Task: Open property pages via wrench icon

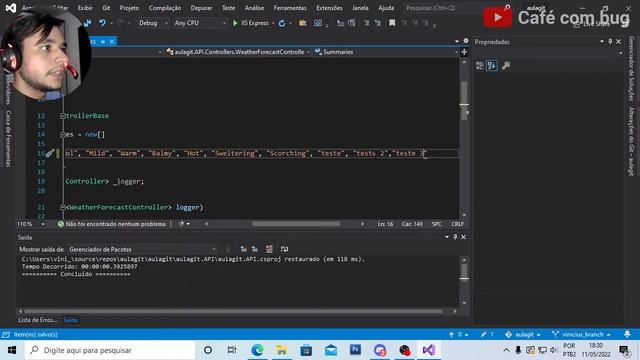Action: click(x=506, y=66)
